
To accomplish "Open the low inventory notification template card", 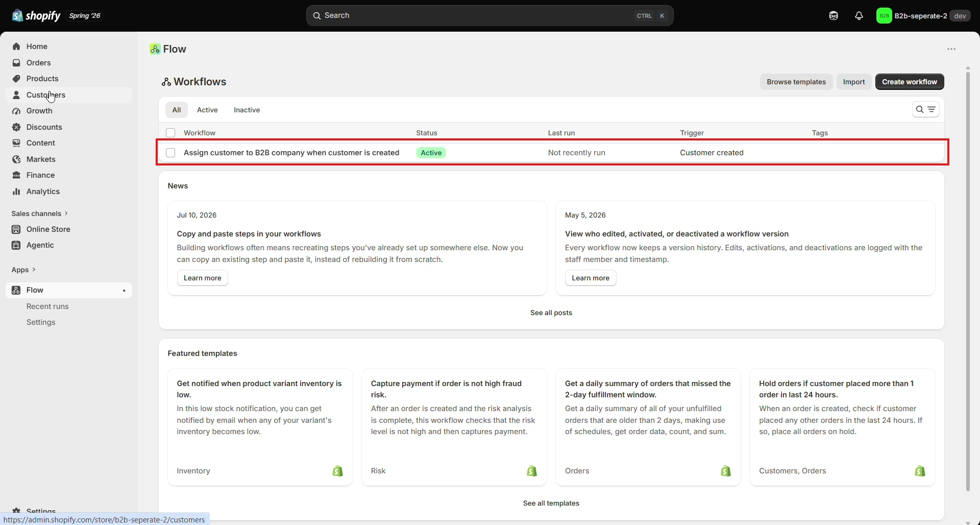I will pos(260,427).
